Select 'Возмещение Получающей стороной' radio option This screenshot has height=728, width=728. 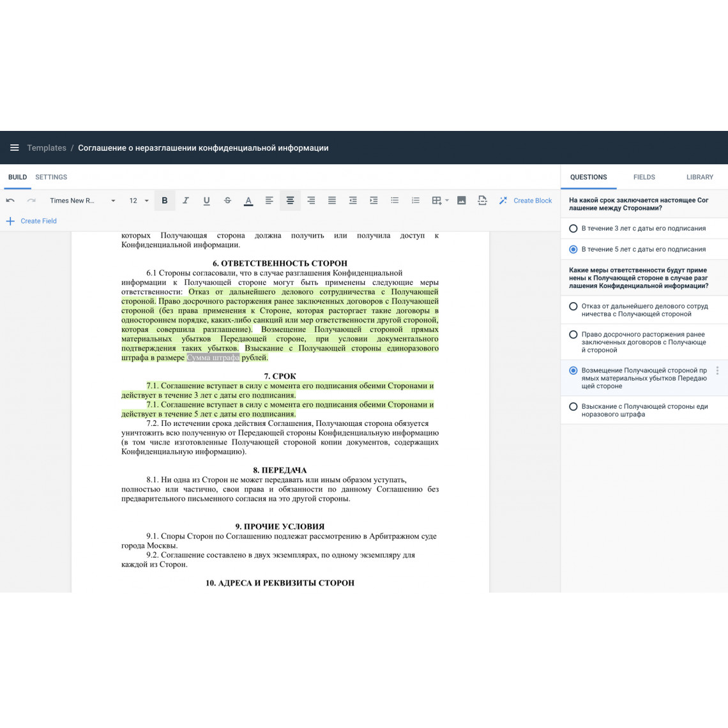(573, 370)
